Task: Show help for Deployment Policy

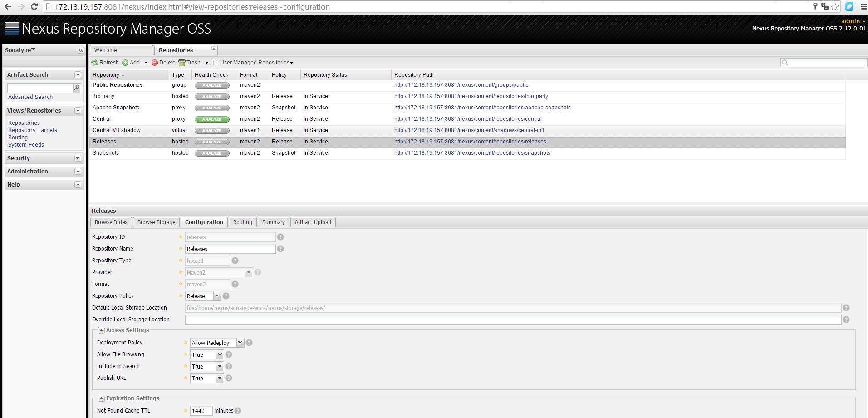Action: (249, 343)
